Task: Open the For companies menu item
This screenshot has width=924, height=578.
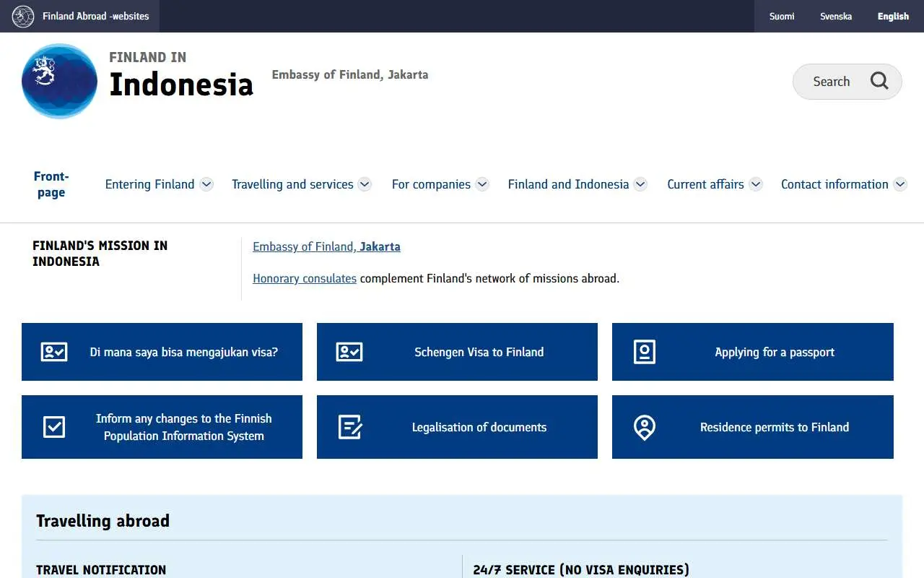Action: point(431,184)
